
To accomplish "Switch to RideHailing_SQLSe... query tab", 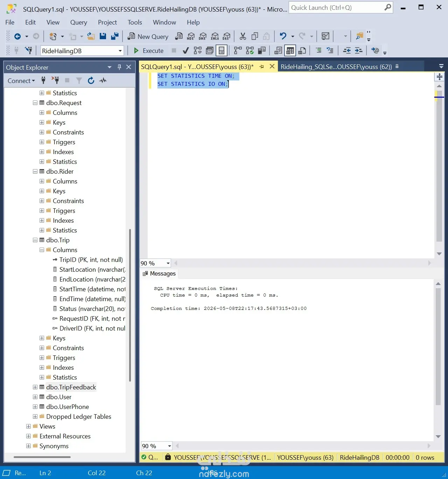I will pyautogui.click(x=336, y=67).
